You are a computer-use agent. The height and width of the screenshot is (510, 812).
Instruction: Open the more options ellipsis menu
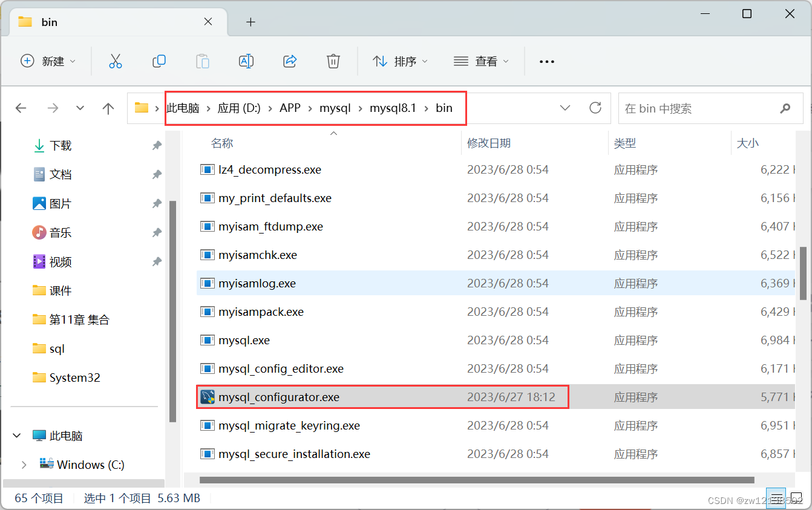[547, 62]
